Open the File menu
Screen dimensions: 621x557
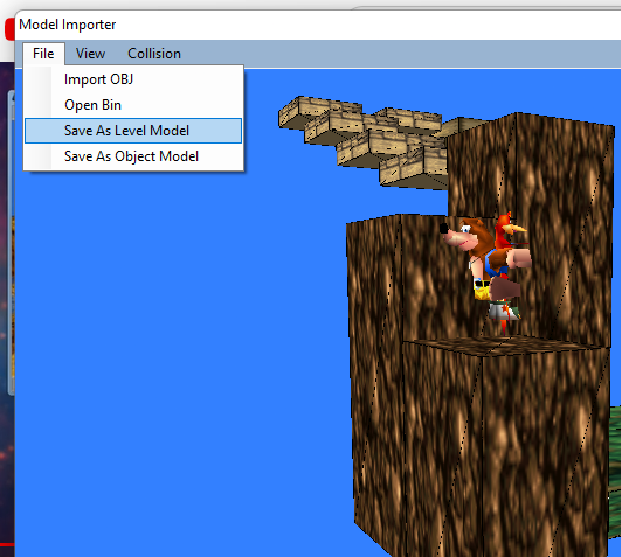click(44, 53)
